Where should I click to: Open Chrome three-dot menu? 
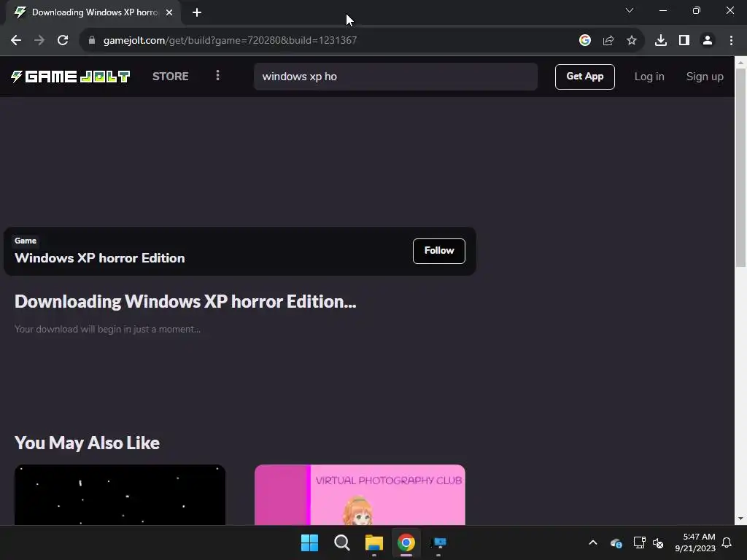coord(731,41)
